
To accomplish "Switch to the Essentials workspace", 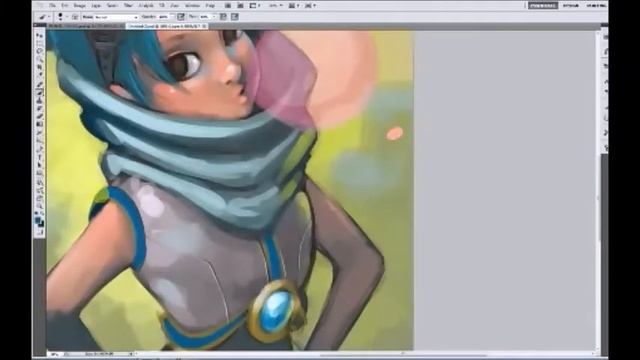I will tap(542, 6).
